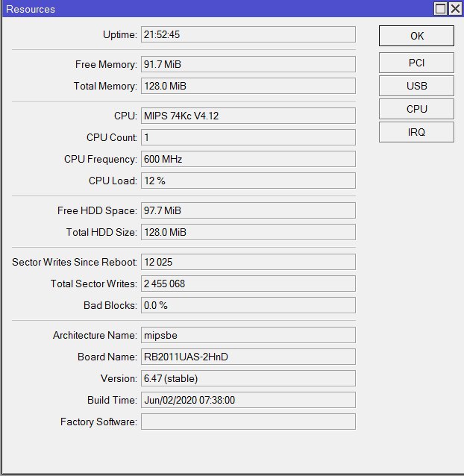The image size is (464, 476).
Task: Click the 'Bad Blocks:' label
Action: (110, 305)
